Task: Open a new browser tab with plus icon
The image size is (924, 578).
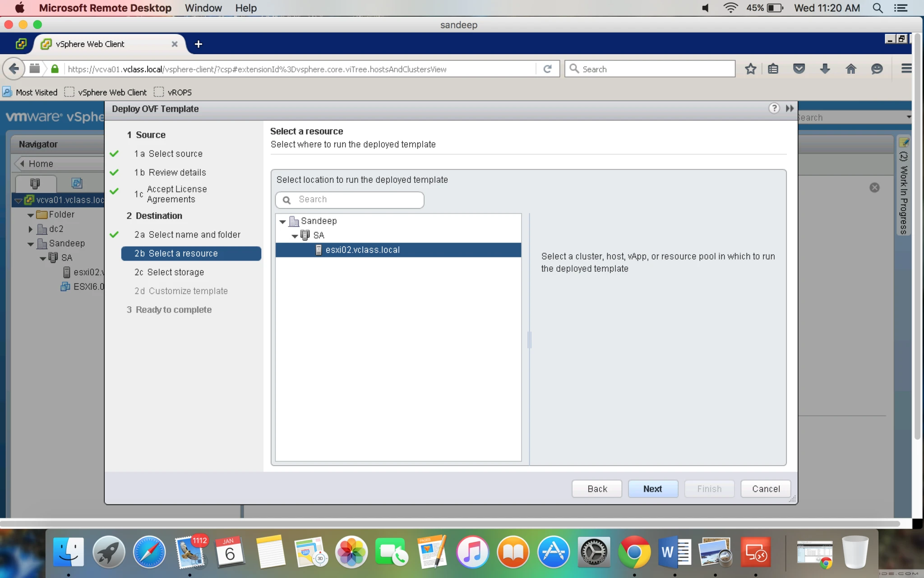Action: coord(198,44)
